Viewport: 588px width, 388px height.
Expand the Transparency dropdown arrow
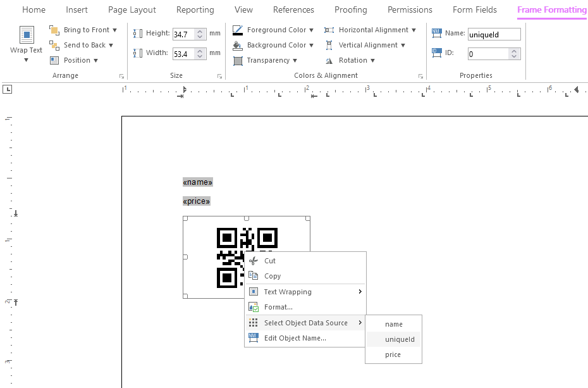pos(295,60)
